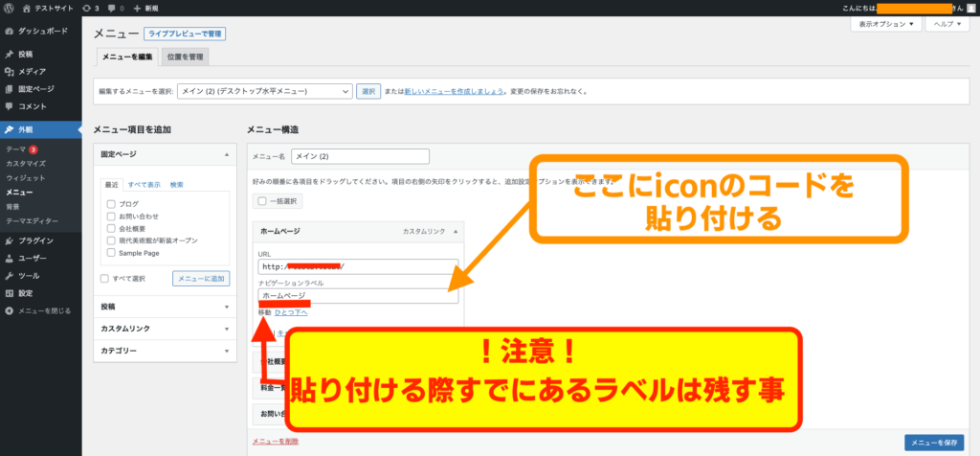Open the ヘルプ dropdown
This screenshot has height=456, width=980.
click(947, 24)
